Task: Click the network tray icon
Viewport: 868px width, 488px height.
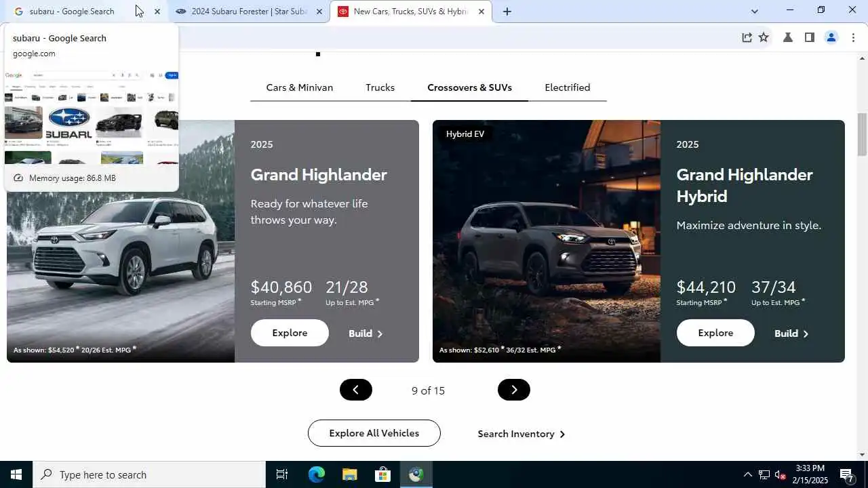Action: (x=764, y=474)
